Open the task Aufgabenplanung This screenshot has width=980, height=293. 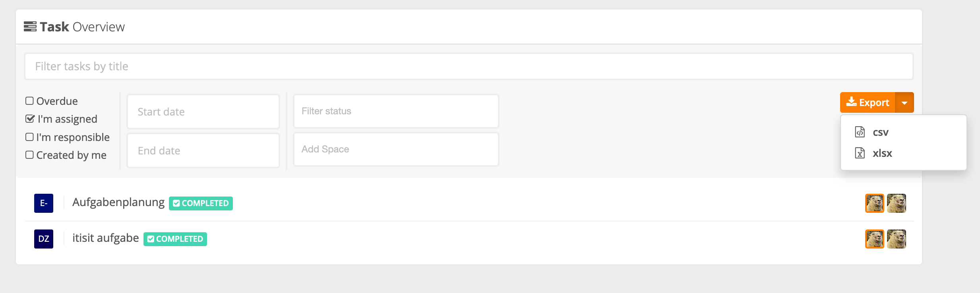click(x=118, y=202)
